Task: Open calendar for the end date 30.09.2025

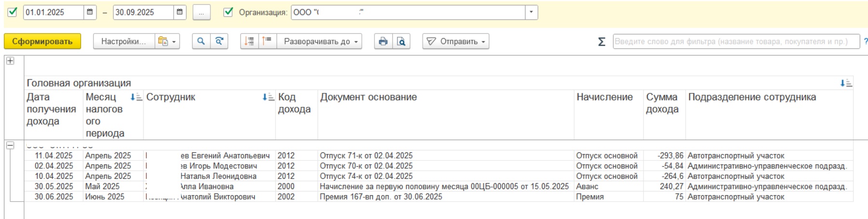Action: [179, 12]
